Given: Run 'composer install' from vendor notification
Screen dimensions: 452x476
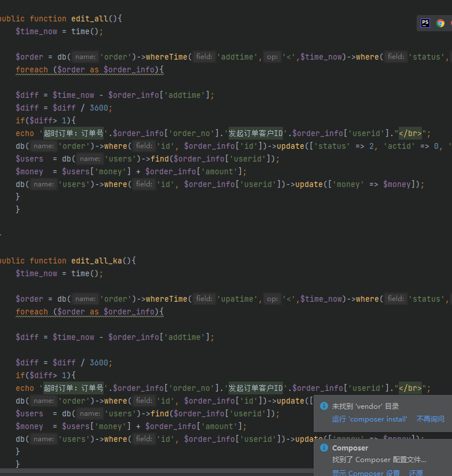Looking at the screenshot, I should 369,419.
